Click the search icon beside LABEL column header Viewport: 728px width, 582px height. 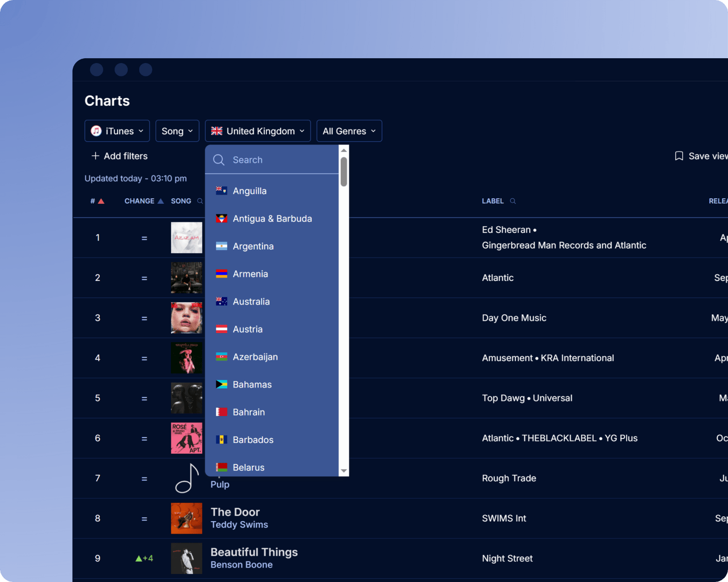pos(512,201)
